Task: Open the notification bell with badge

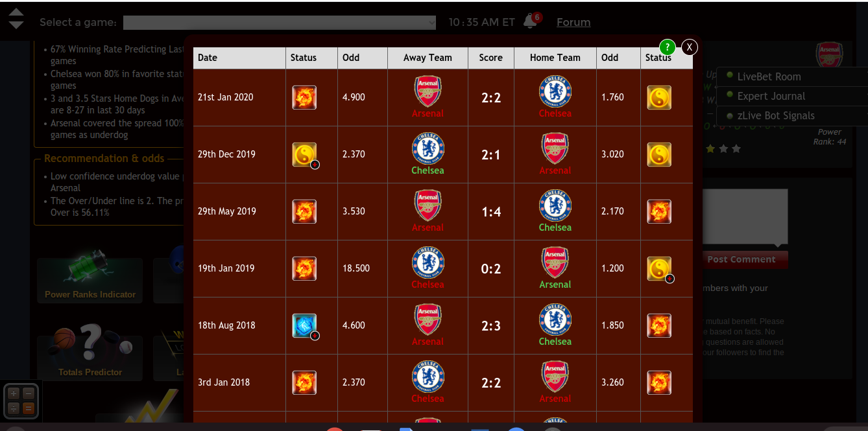Action: click(531, 21)
